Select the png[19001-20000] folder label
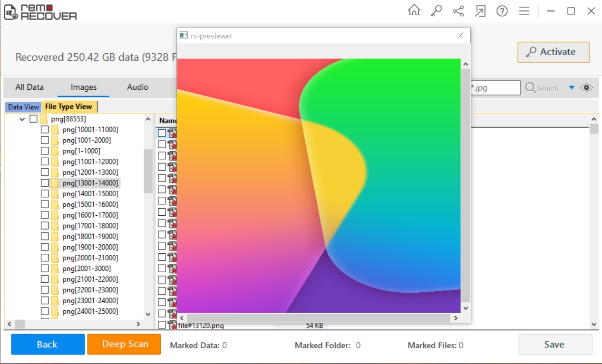 [90, 247]
